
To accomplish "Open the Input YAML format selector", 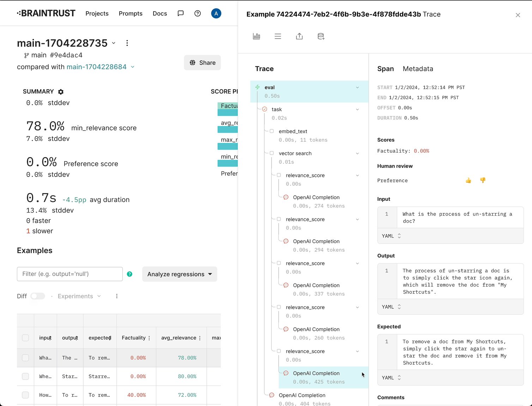I will click(391, 236).
